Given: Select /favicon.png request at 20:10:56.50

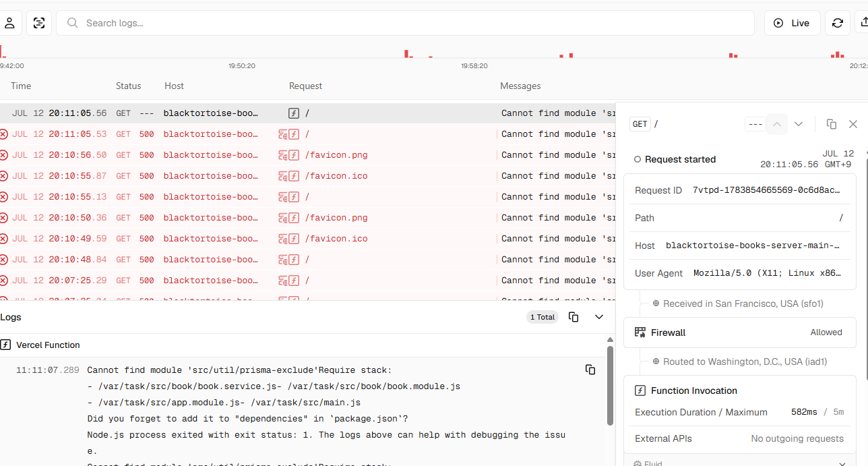Looking at the screenshot, I should (336, 155).
